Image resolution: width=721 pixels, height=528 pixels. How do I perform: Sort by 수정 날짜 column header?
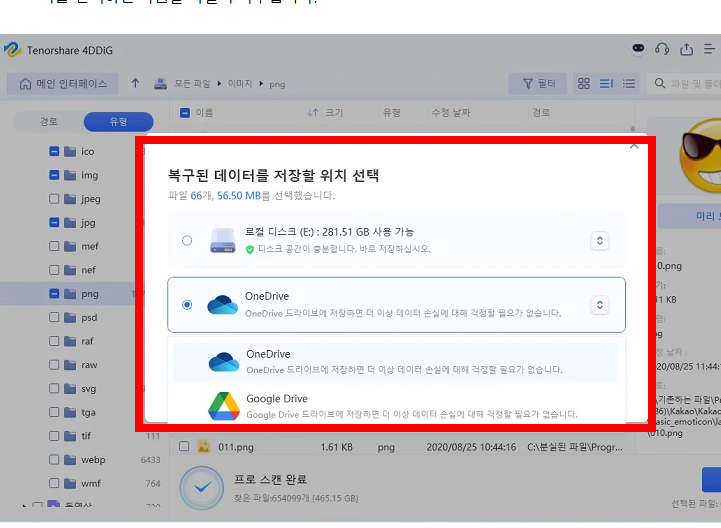click(x=451, y=113)
